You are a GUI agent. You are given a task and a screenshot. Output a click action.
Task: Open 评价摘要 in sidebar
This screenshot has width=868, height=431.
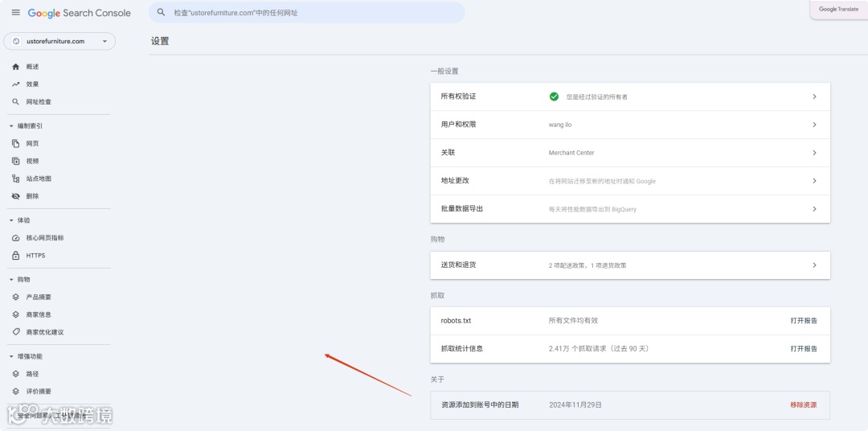click(x=39, y=391)
